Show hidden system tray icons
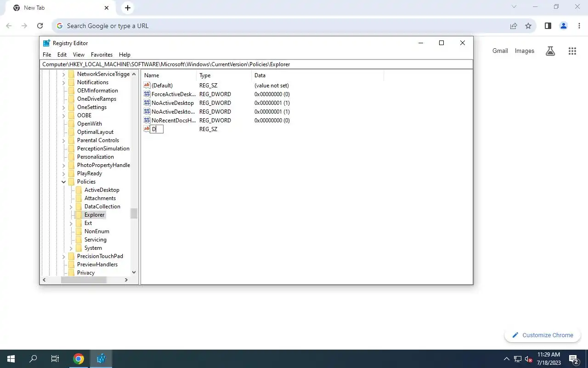Screen dimensions: 588x368 pyautogui.click(x=507, y=359)
